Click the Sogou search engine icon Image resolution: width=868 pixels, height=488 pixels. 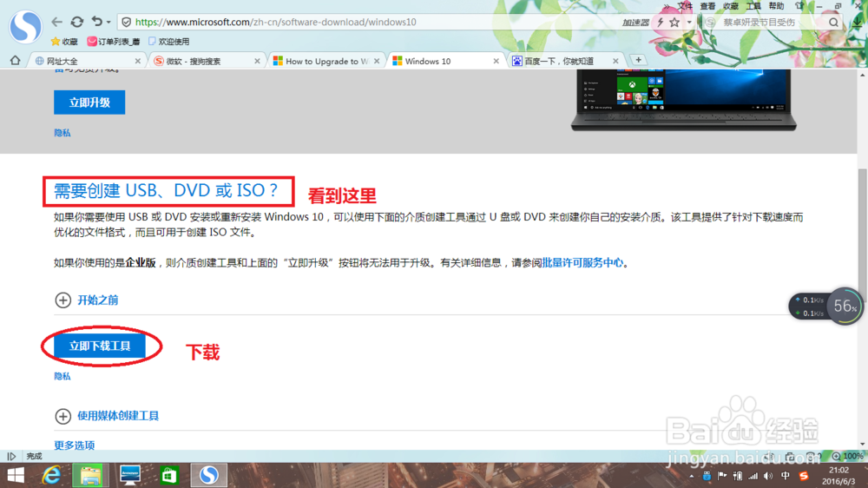click(710, 23)
